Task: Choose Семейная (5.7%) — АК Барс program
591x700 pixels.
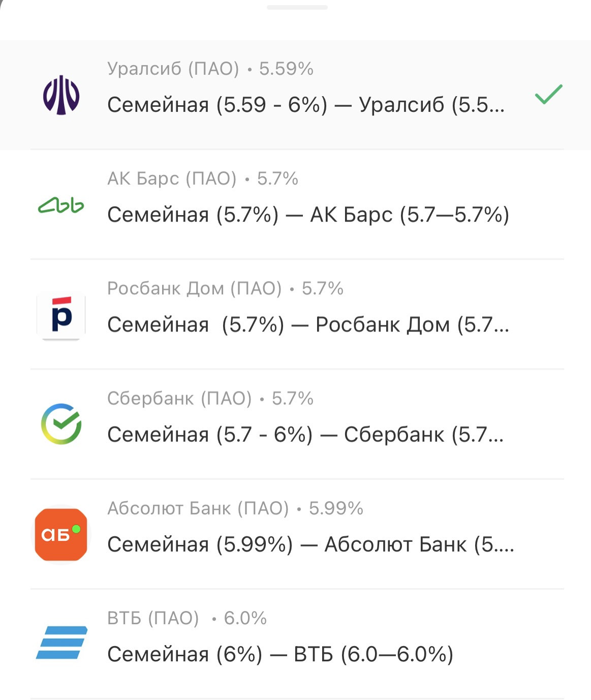Action: (x=308, y=215)
